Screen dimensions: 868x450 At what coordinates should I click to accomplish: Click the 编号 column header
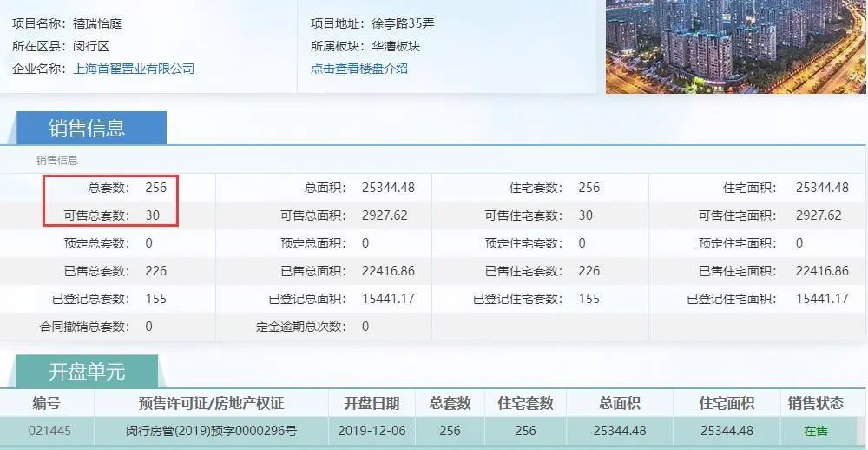pos(47,403)
